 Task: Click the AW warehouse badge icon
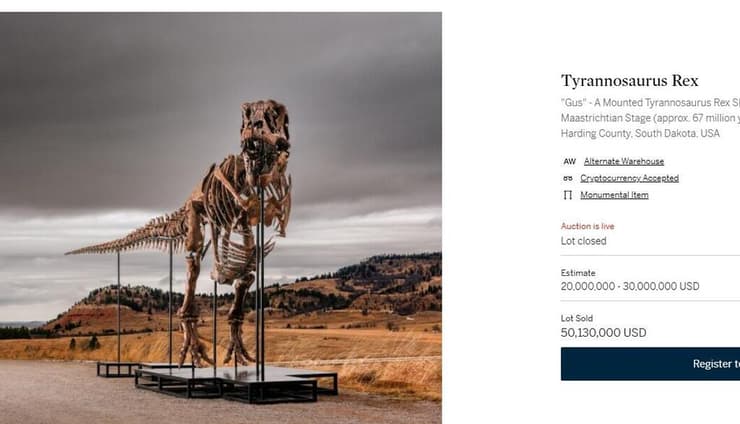pyautogui.click(x=569, y=161)
